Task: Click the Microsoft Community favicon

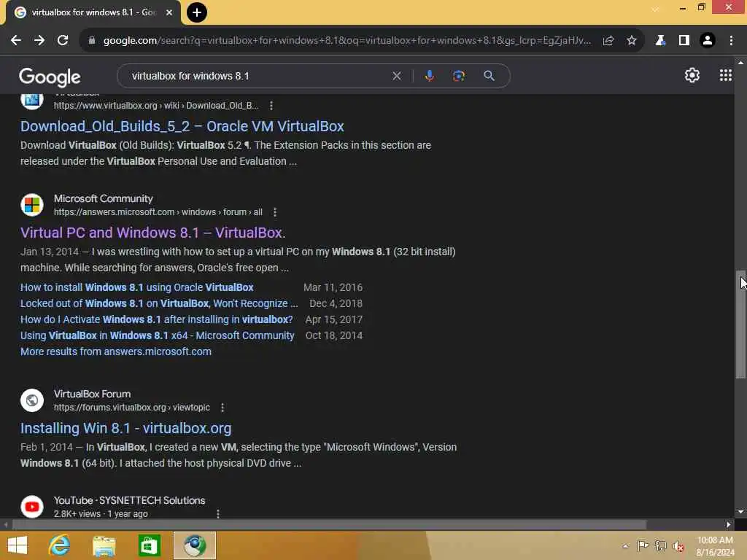Action: click(x=32, y=205)
